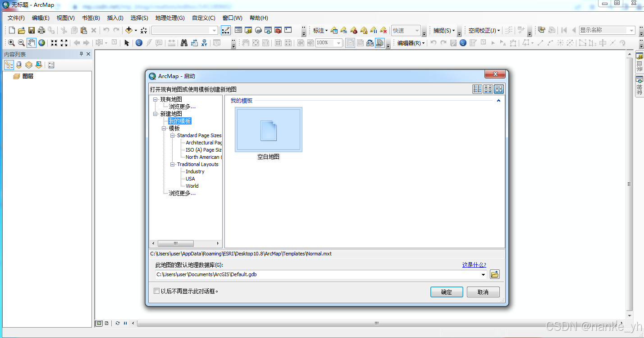Viewport: 644px width, 338px height.
Task: Toggle Pause Drawing button at bottom
Action: (125, 323)
